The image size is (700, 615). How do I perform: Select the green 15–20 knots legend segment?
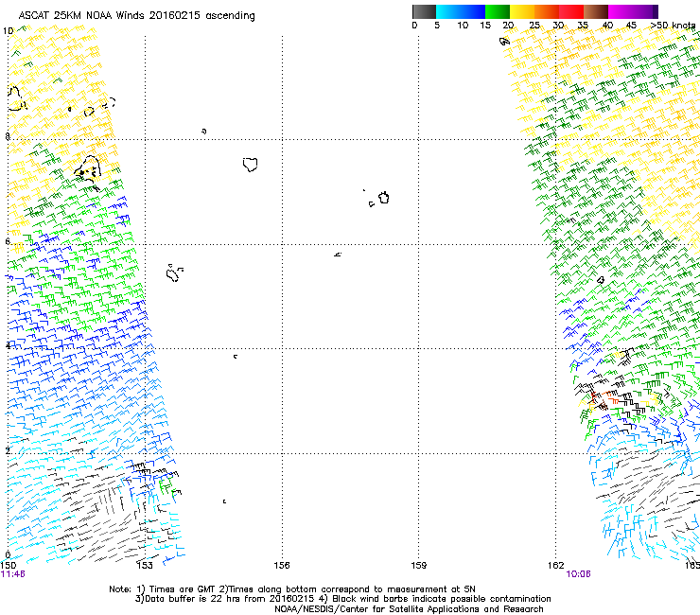498,11
